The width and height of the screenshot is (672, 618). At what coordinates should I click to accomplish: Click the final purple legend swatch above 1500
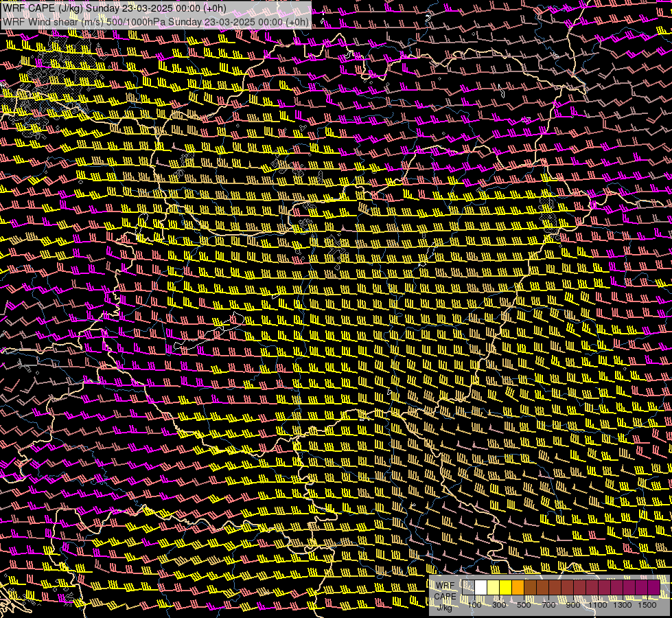654,588
